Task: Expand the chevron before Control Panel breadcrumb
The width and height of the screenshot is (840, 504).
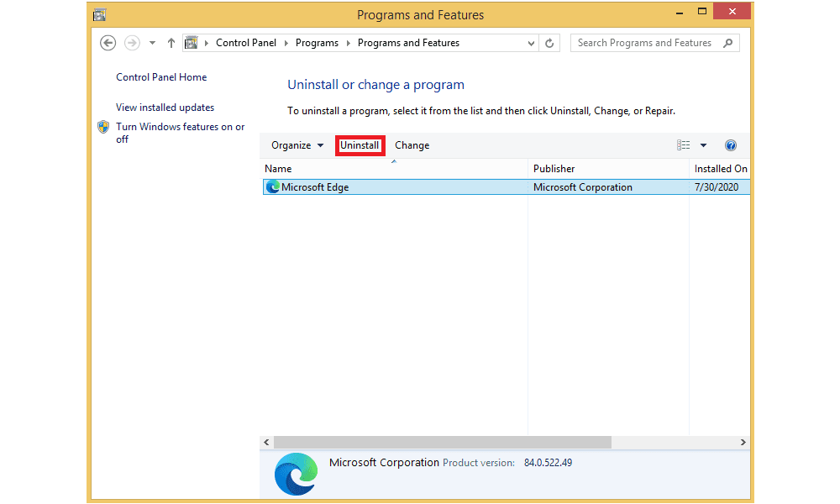Action: coord(207,43)
